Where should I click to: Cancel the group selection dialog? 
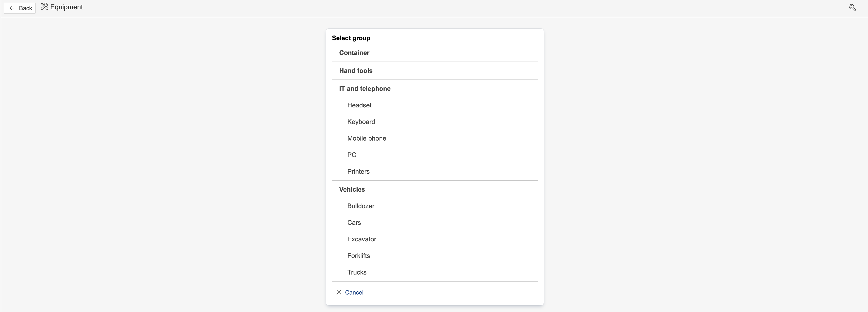coord(354,292)
